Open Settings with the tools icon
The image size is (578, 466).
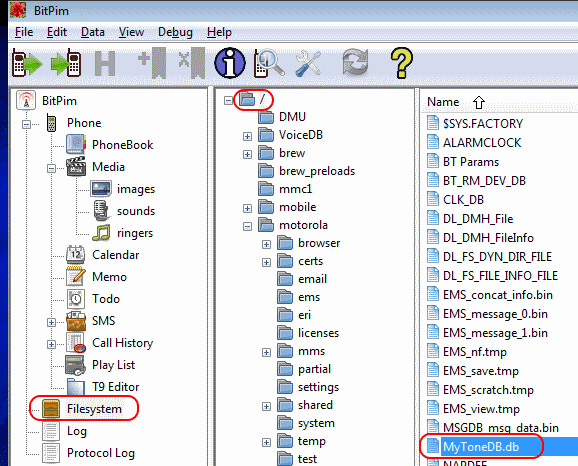coord(308,64)
